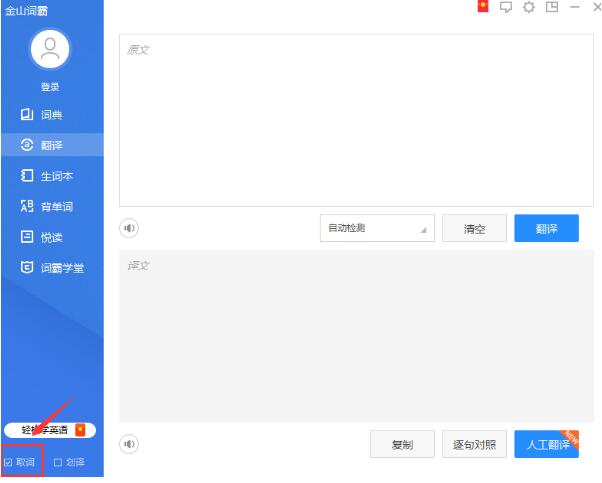Screen dimensions: 602x483
Task: Click the user avatar icon
Action: tap(50, 49)
